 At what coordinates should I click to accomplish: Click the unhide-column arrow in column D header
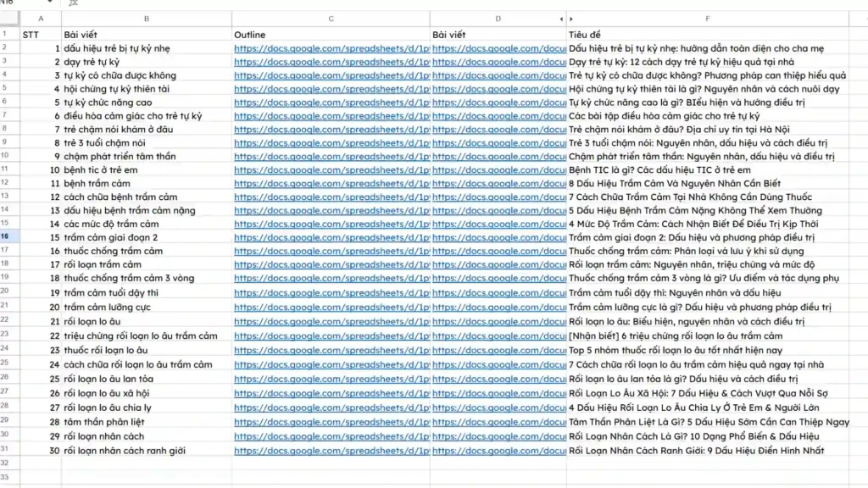[x=561, y=19]
